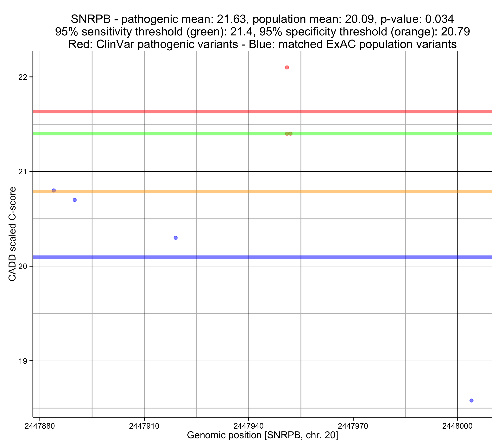Click the blue point on the orange line
Viewport: 504px width, 447px height.
[x=54, y=191]
